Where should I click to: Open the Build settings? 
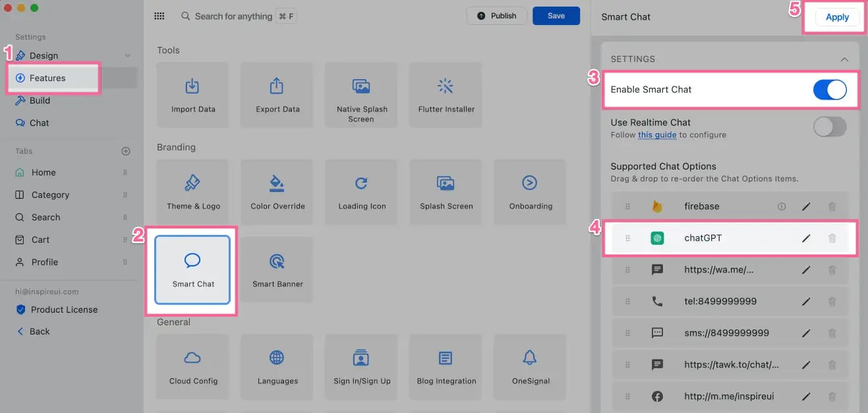pos(40,100)
